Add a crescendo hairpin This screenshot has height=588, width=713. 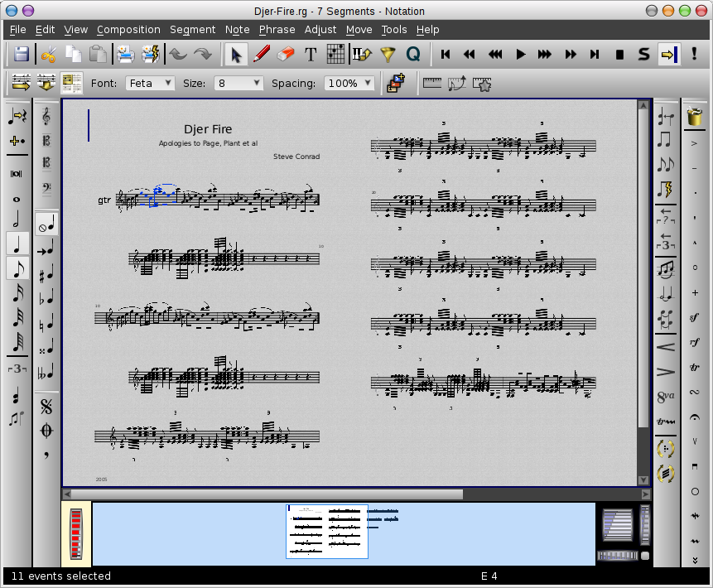pos(666,348)
